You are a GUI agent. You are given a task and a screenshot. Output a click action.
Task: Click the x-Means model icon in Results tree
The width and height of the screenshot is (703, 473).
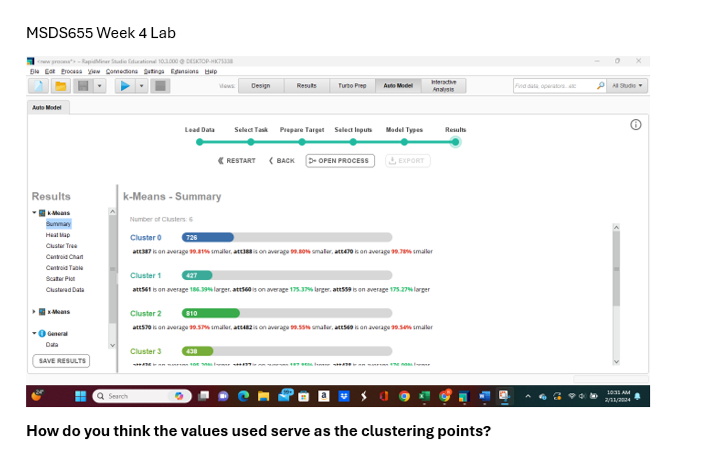[42, 312]
